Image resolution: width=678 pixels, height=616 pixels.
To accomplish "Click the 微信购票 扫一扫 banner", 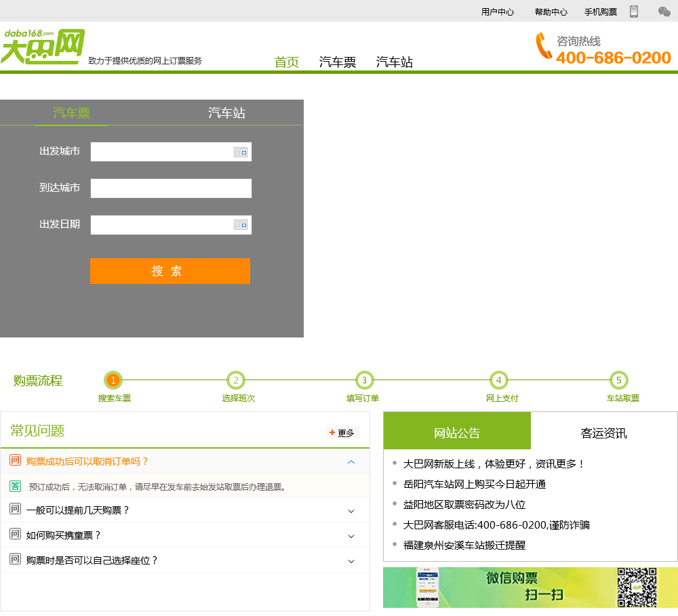I will point(531,588).
